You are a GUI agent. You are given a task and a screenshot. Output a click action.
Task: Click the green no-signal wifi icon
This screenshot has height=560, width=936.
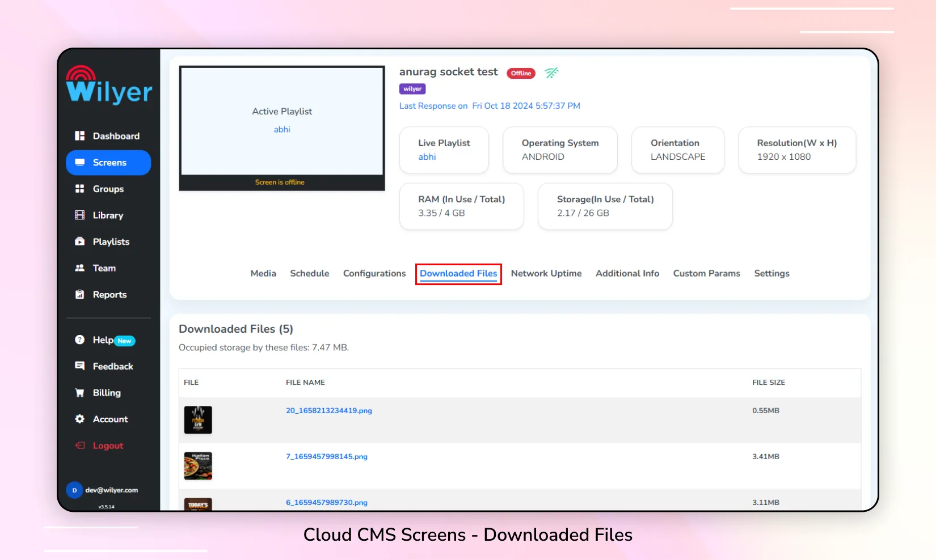pos(551,73)
